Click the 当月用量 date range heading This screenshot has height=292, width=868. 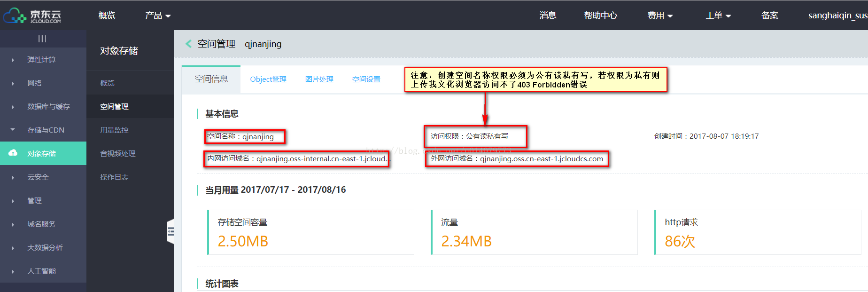pyautogui.click(x=276, y=190)
